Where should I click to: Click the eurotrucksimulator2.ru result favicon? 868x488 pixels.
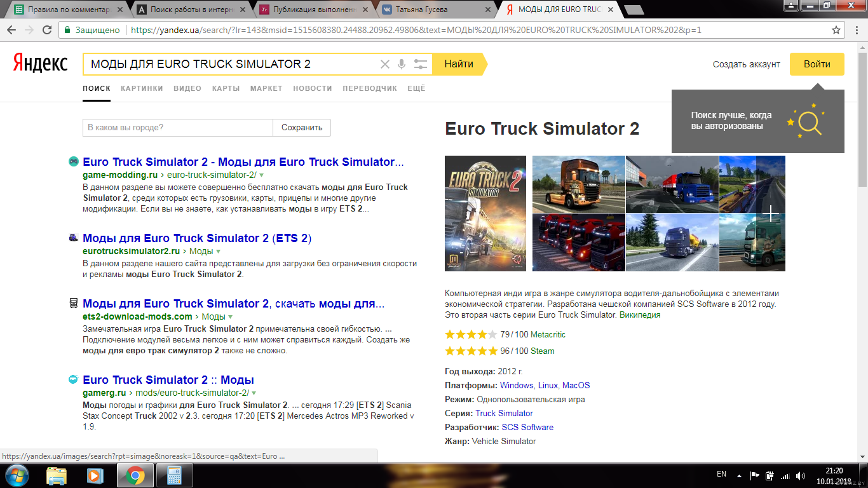coord(74,238)
